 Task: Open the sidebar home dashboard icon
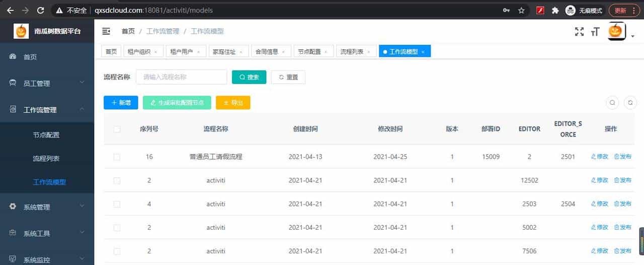(x=13, y=57)
